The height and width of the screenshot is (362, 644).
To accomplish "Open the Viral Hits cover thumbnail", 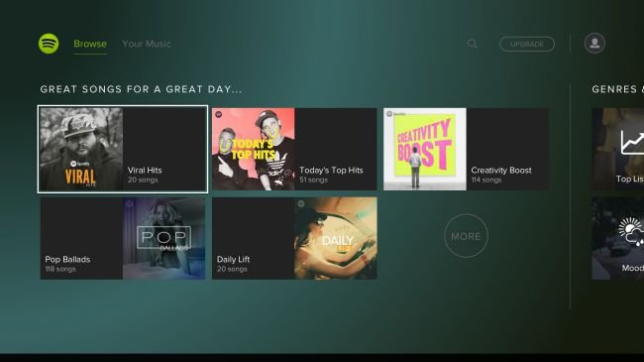I will click(x=81, y=150).
